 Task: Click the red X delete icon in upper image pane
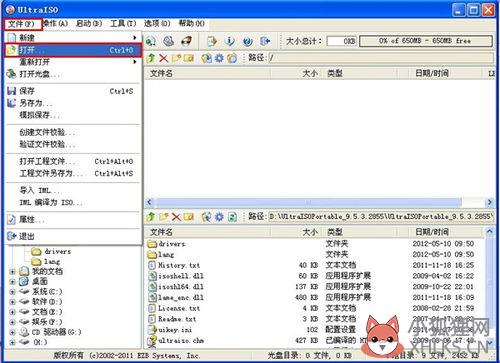coord(163,58)
